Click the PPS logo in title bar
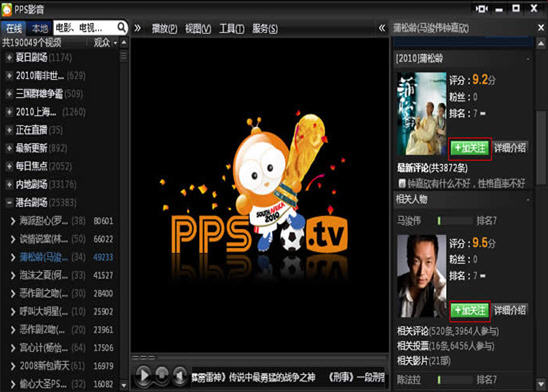The height and width of the screenshot is (392, 548). 7,9
